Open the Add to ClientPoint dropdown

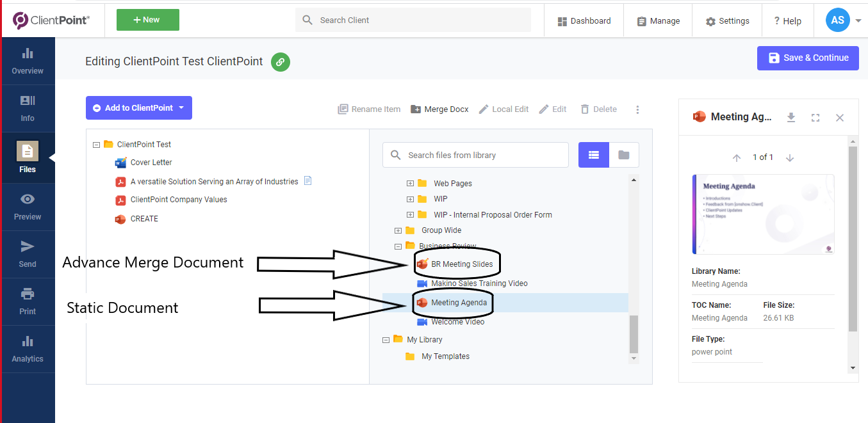[139, 108]
